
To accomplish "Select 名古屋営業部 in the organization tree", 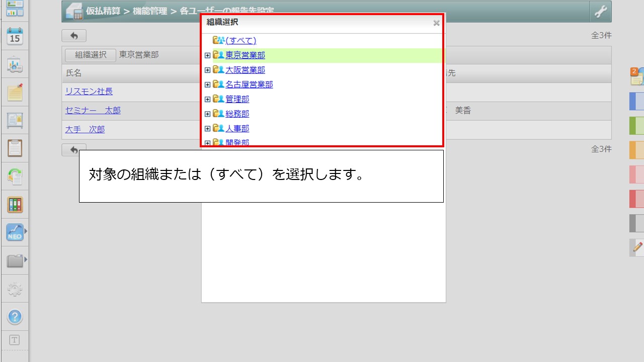I will tap(249, 84).
